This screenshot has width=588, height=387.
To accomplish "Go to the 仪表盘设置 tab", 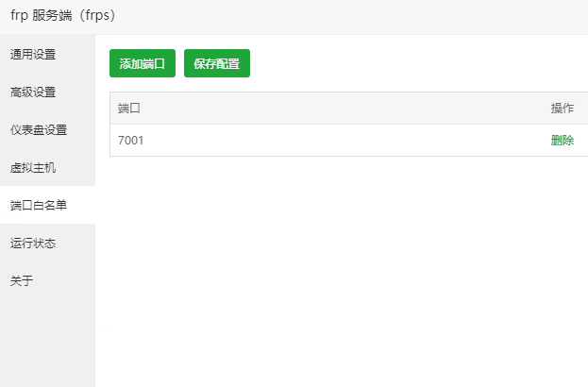I will (39, 129).
